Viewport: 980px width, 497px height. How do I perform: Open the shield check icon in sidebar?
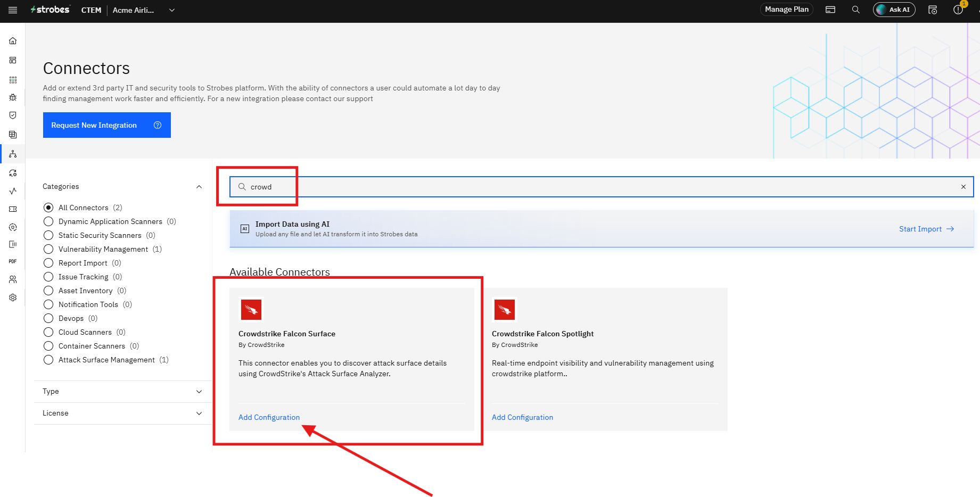pos(13,115)
